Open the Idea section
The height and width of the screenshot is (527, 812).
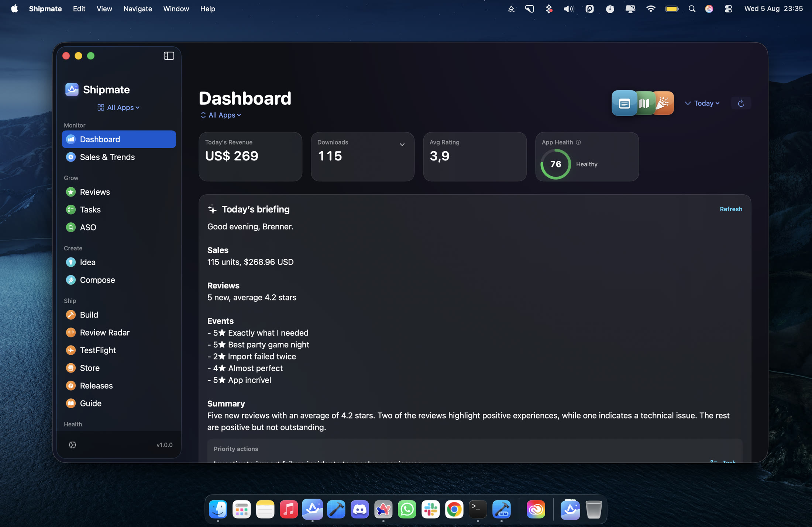pyautogui.click(x=119, y=262)
